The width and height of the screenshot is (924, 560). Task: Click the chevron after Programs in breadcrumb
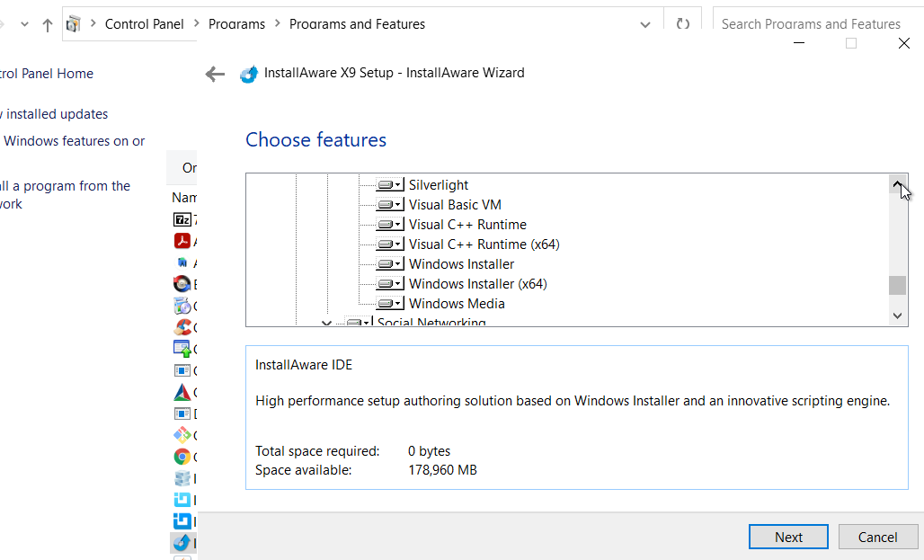(277, 23)
